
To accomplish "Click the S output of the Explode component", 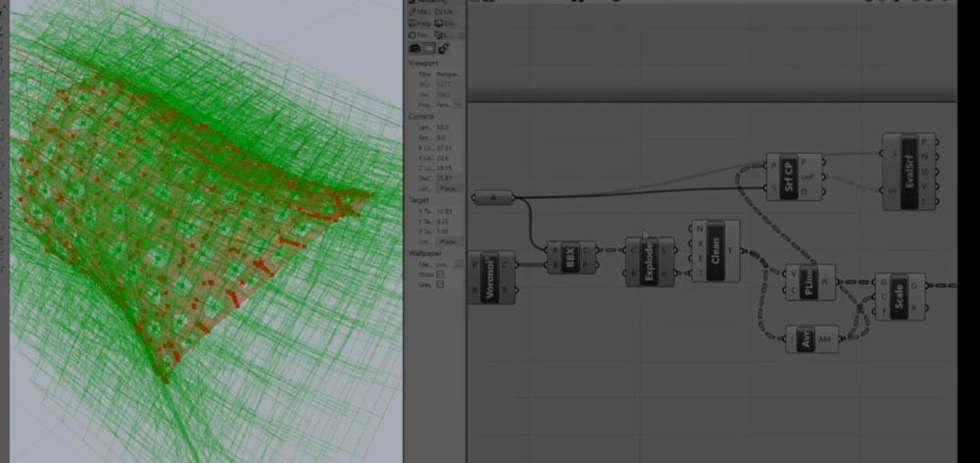I will pyautogui.click(x=663, y=250).
